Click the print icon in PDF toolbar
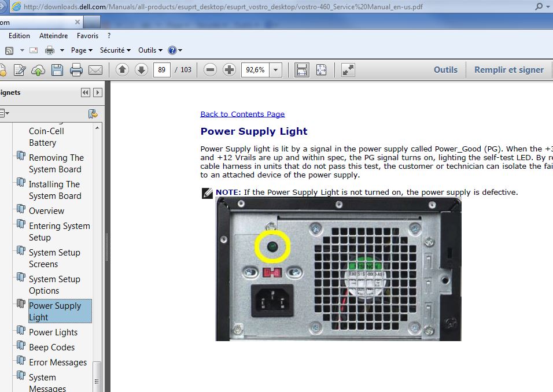 [x=76, y=70]
